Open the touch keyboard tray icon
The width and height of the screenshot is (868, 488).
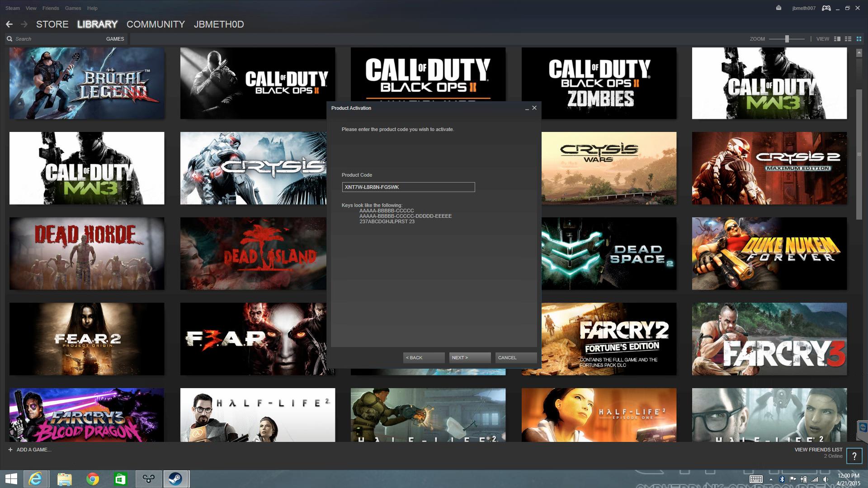756,479
